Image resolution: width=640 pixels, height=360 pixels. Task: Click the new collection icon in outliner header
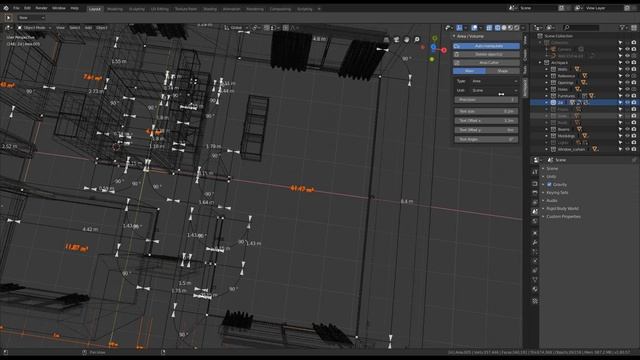tap(633, 27)
